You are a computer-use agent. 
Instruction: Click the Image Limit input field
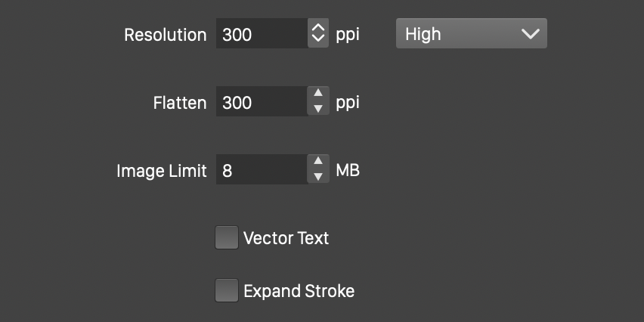(x=261, y=170)
